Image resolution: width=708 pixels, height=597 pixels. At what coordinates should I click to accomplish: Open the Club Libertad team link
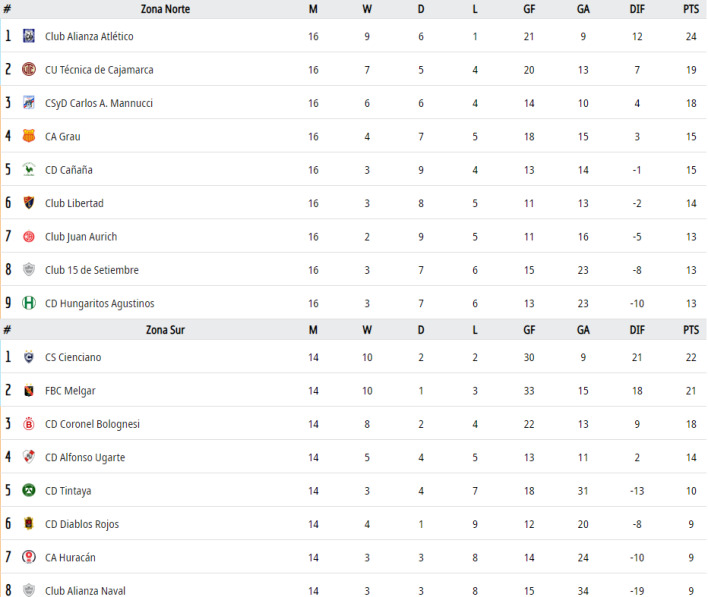coord(75,204)
